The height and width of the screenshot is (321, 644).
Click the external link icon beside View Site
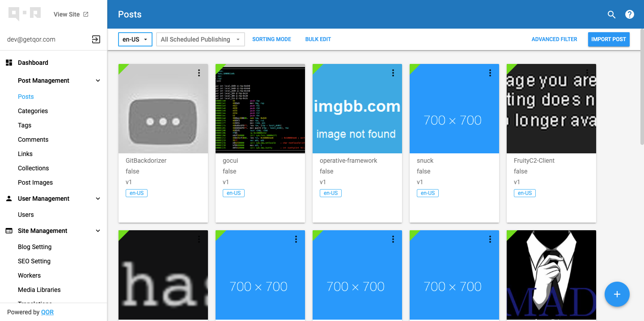pos(86,14)
